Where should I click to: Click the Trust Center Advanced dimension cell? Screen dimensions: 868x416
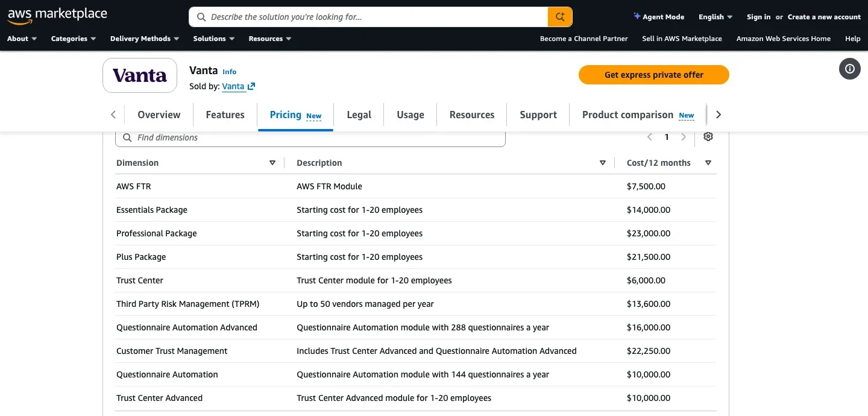click(159, 398)
